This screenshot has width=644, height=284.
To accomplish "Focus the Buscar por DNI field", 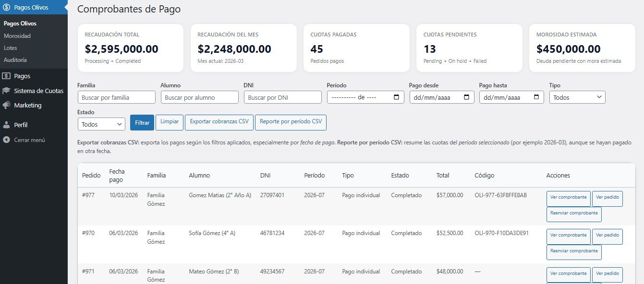I will click(283, 97).
